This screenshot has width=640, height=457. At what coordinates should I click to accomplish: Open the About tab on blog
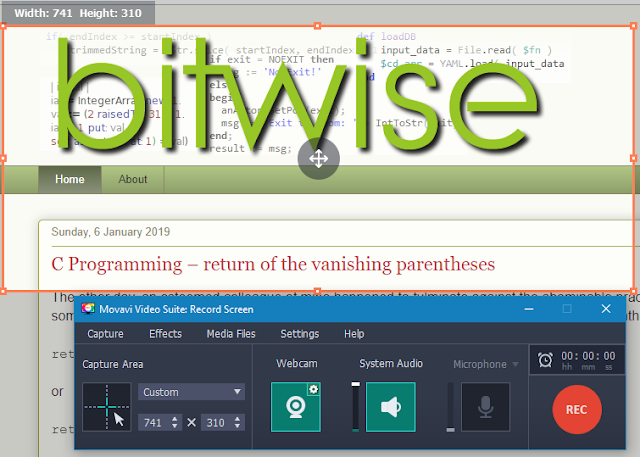coord(133,179)
